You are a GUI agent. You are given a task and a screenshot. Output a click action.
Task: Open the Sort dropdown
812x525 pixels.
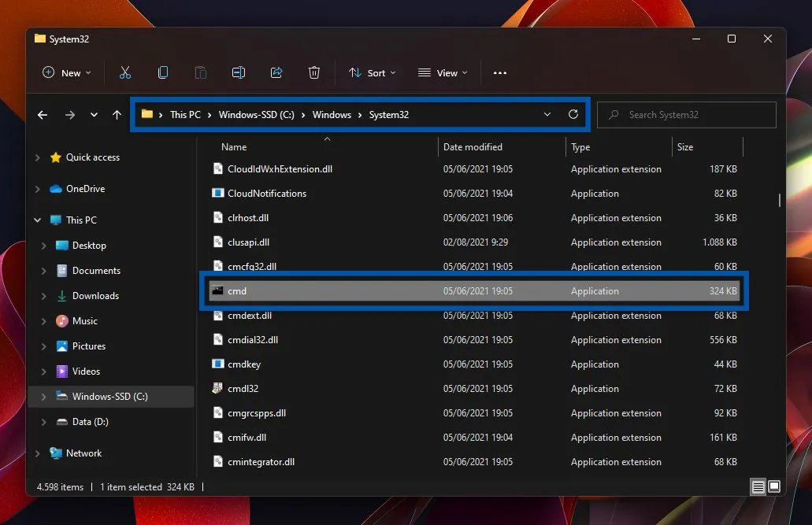click(x=372, y=72)
